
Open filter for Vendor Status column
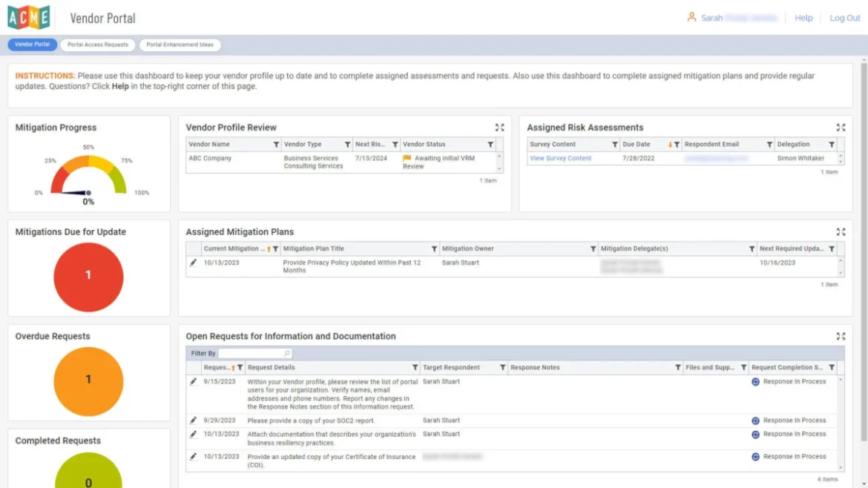click(490, 145)
